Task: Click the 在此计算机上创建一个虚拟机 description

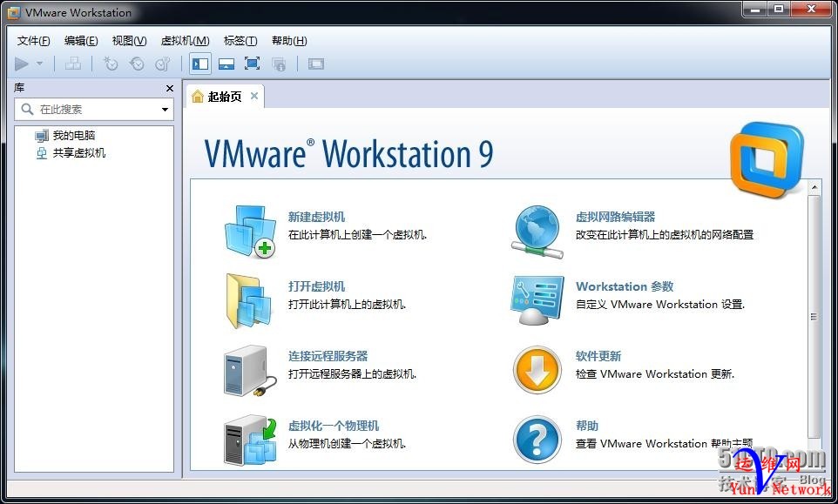Action: 357,235
